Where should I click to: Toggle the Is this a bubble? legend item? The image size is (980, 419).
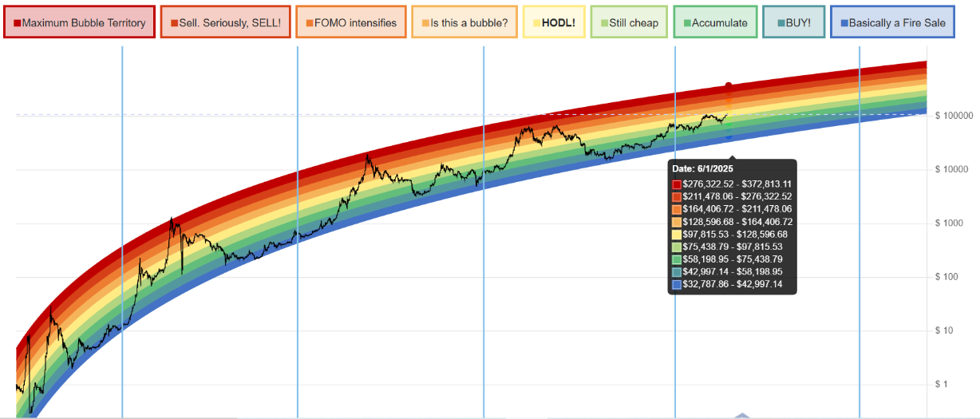[464, 22]
